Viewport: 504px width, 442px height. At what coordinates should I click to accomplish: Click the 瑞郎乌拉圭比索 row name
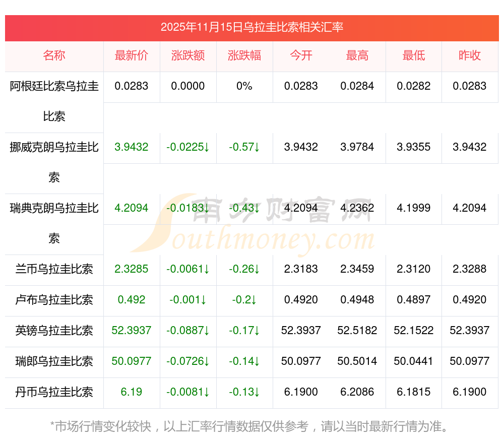[x=54, y=361]
